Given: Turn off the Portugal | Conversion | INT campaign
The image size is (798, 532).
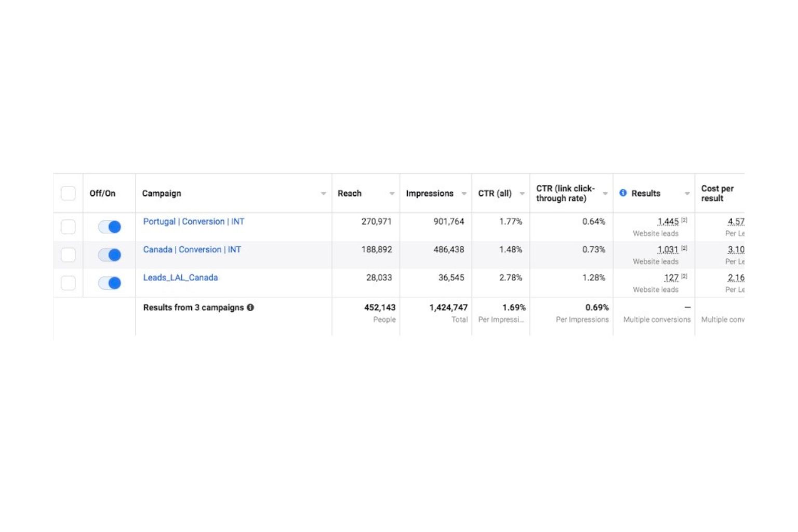Looking at the screenshot, I should (x=110, y=227).
